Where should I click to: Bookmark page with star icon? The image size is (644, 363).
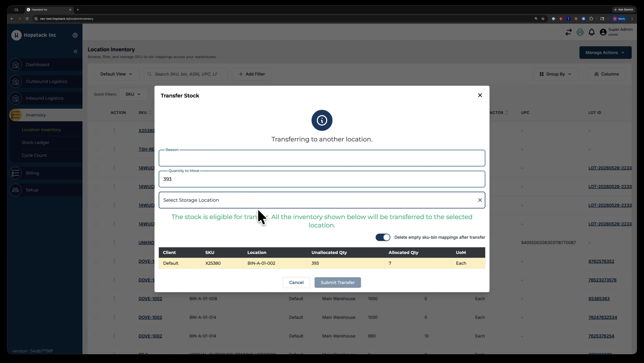coord(543,19)
